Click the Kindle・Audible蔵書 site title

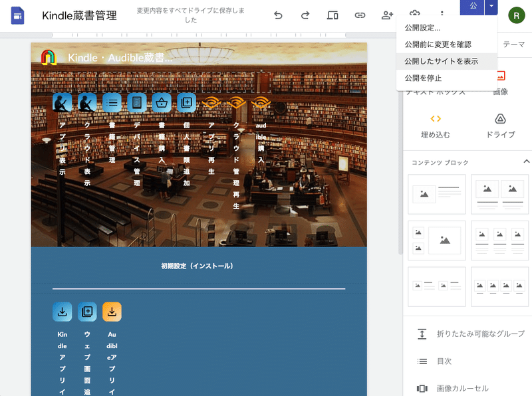(120, 58)
